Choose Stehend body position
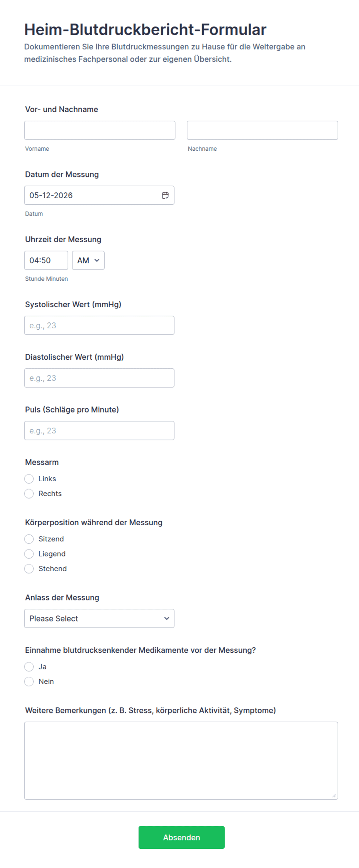 [x=29, y=569]
